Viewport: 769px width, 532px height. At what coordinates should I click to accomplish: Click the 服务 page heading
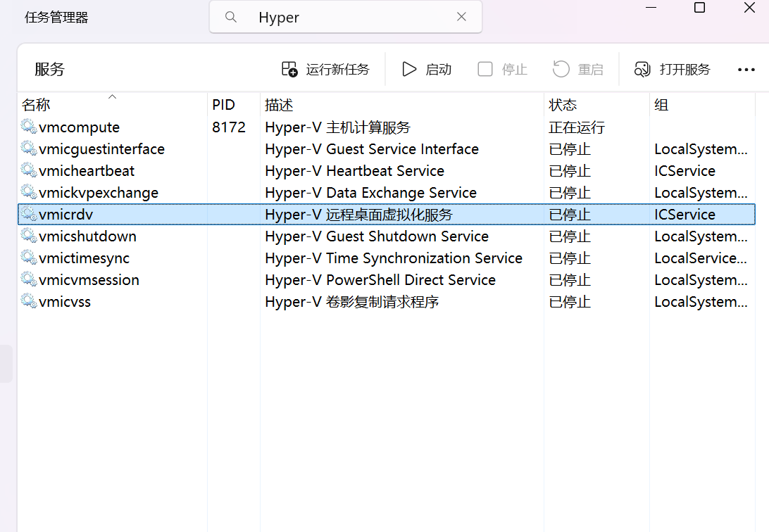[49, 69]
